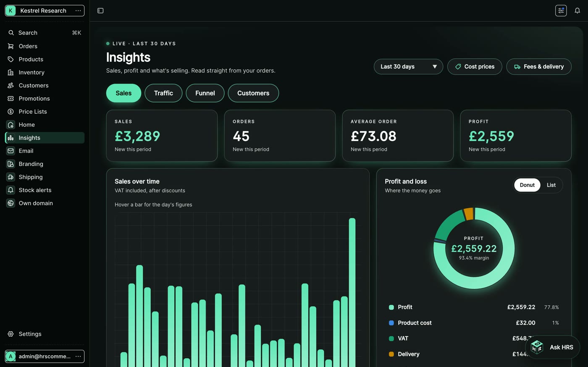
Task: Click the "Hover a bar for the day's figures" hint
Action: [x=153, y=204]
